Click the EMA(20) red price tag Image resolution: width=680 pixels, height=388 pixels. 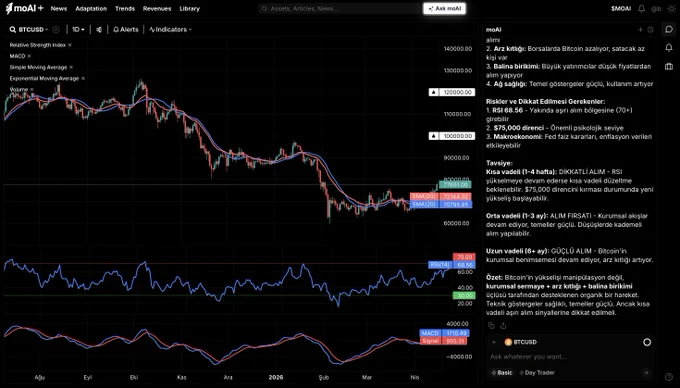(441, 197)
